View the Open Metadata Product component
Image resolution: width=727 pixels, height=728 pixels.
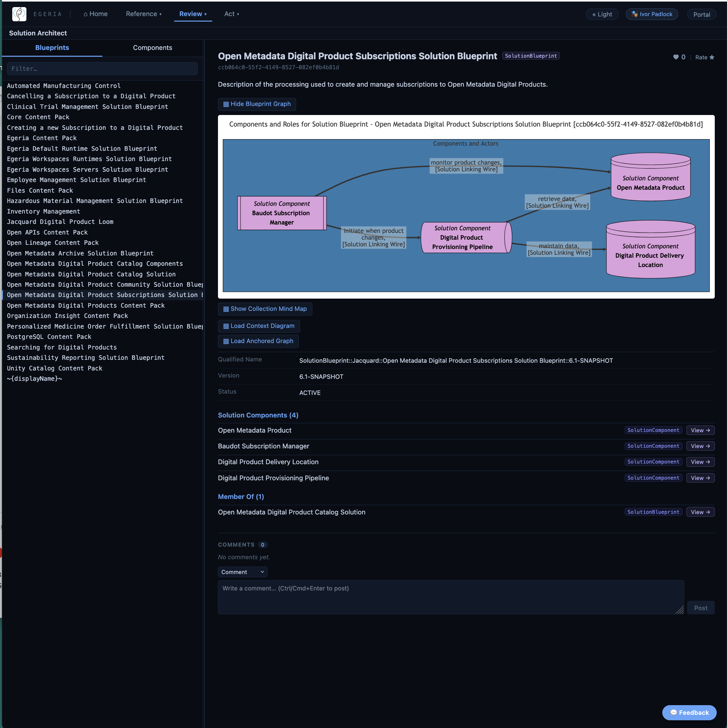tap(700, 430)
